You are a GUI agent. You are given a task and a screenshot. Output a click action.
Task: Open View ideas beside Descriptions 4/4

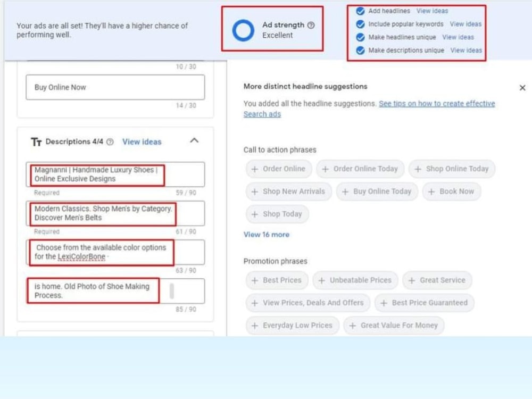(x=142, y=142)
